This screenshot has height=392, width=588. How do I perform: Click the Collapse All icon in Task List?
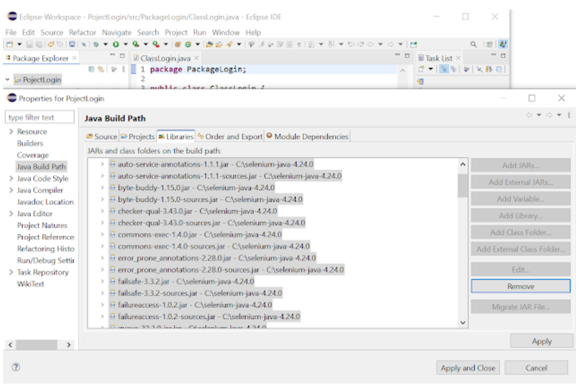[499, 69]
